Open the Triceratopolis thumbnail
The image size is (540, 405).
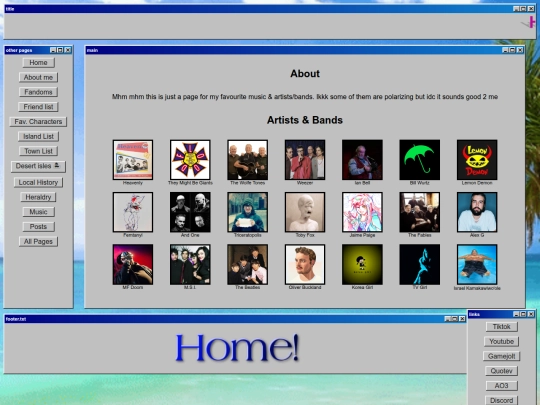tap(247, 212)
